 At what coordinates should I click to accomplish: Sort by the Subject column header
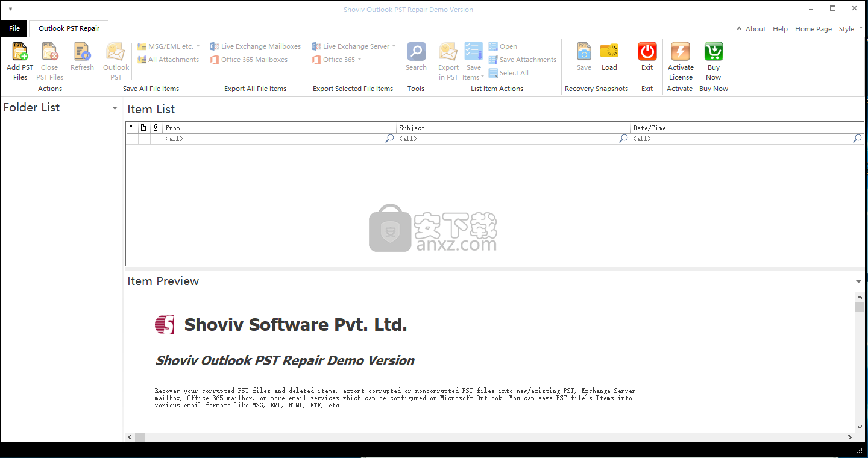pos(514,128)
